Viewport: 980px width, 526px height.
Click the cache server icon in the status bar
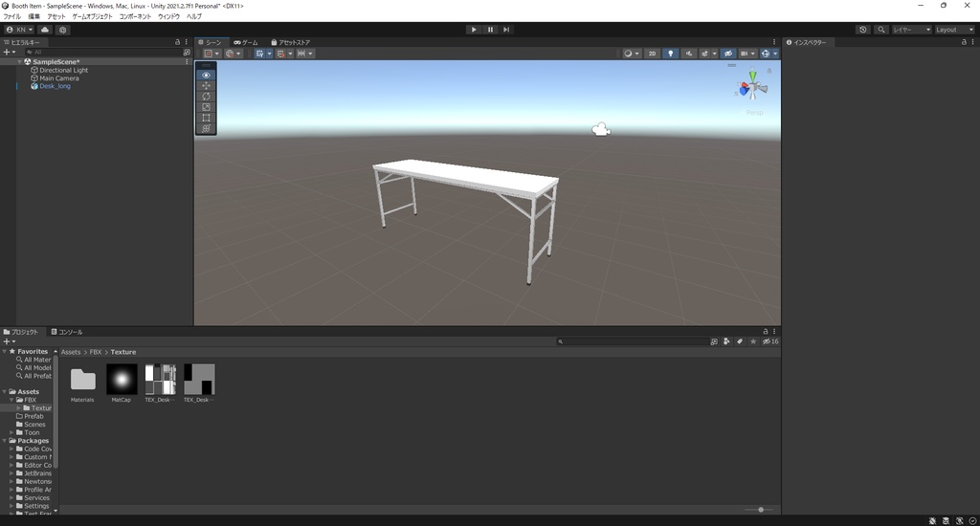pos(946,520)
